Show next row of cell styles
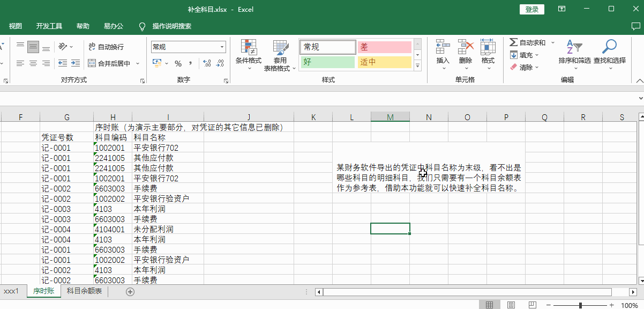The image size is (644, 309). [418, 54]
